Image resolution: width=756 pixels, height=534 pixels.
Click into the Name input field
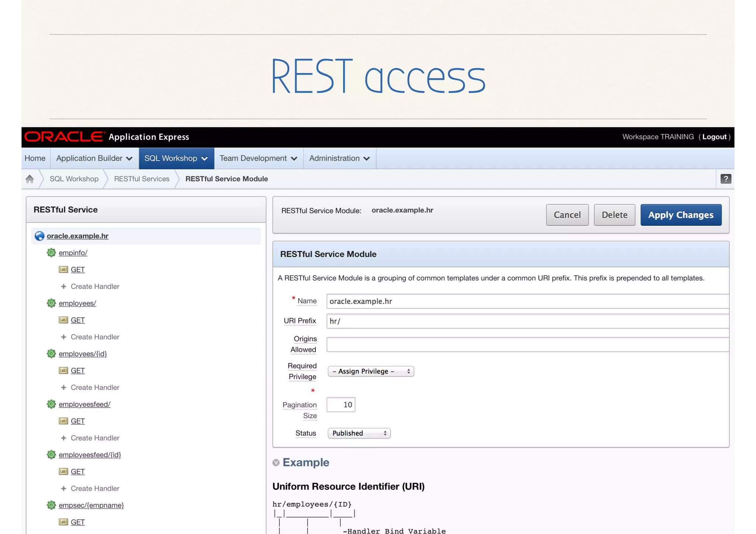click(x=528, y=302)
